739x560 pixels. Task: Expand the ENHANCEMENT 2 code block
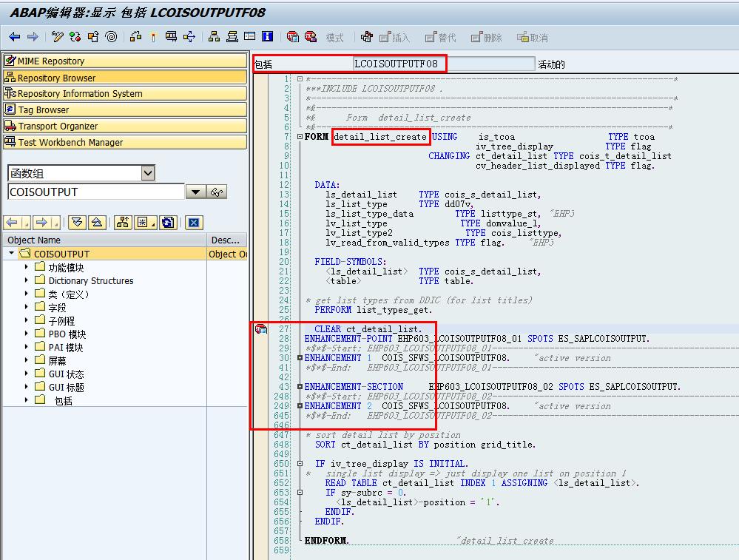(300, 406)
